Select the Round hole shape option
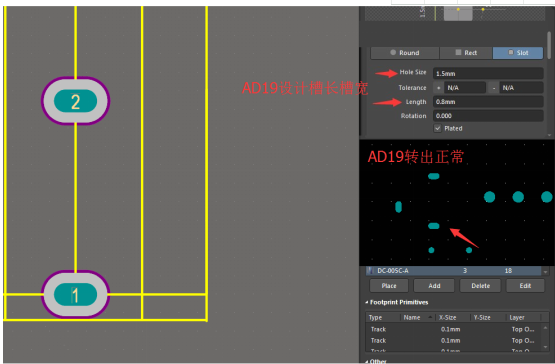Screen dimensions: 555x364 tap(405, 53)
